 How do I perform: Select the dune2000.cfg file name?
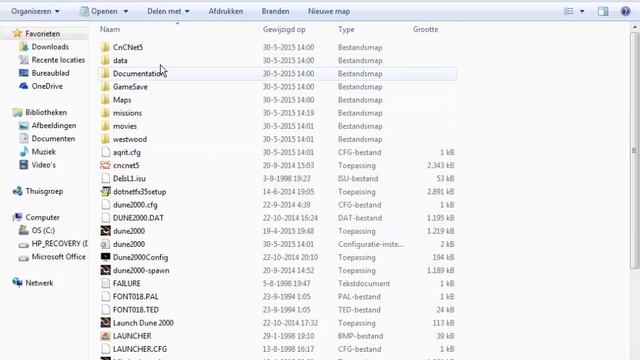pyautogui.click(x=135, y=204)
